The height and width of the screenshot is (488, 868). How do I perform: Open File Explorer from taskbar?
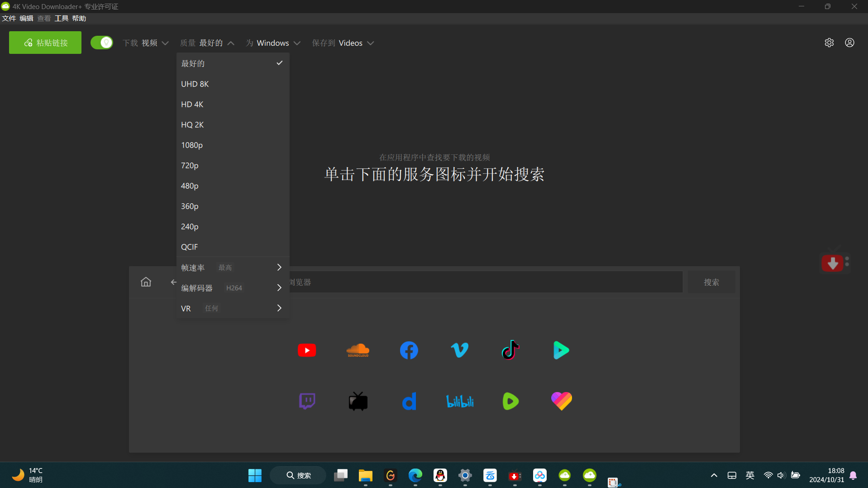[365, 475]
